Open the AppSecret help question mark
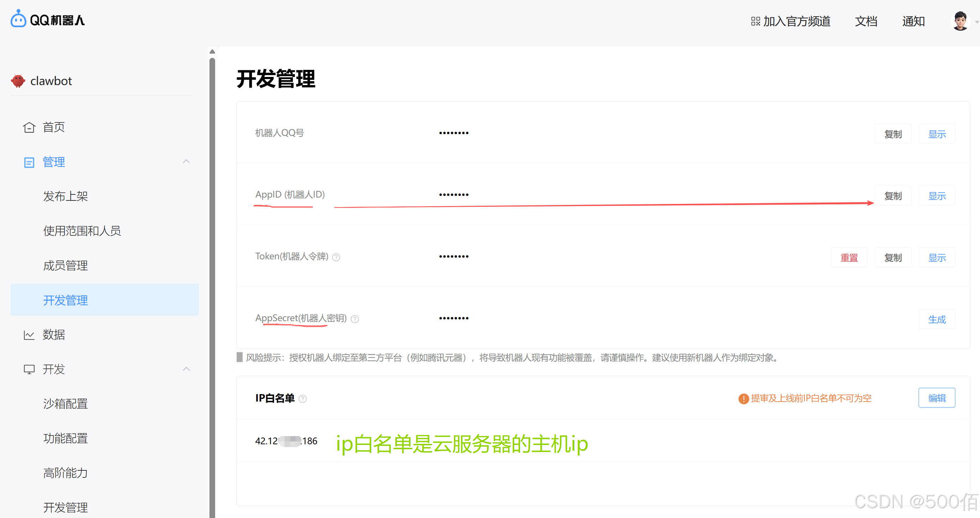 pos(355,319)
